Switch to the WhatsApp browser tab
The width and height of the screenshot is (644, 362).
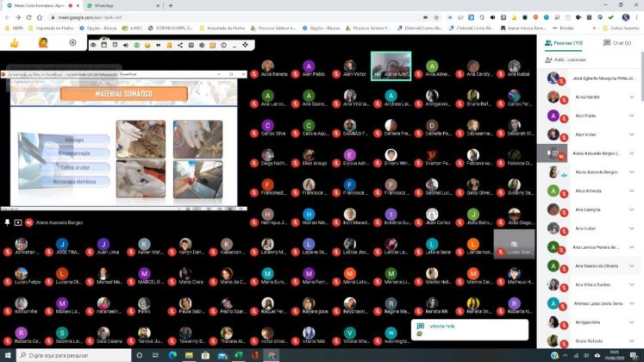pyautogui.click(x=122, y=6)
